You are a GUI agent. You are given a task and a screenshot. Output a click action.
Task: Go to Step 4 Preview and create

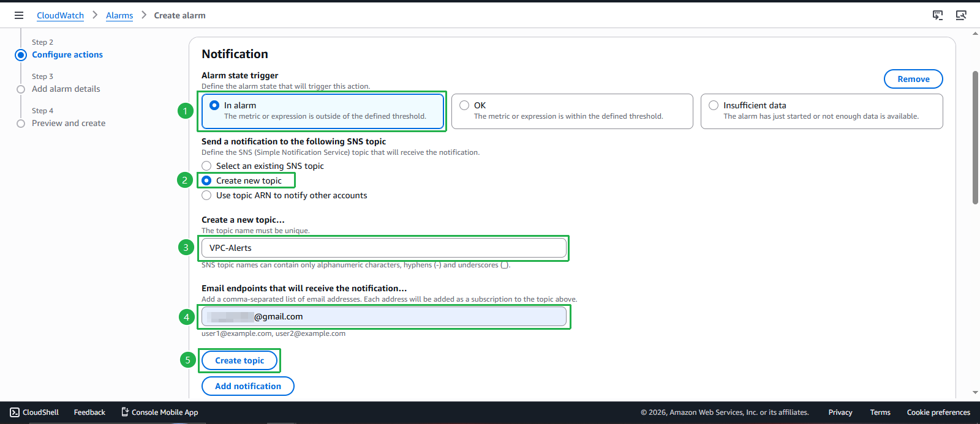(69, 123)
